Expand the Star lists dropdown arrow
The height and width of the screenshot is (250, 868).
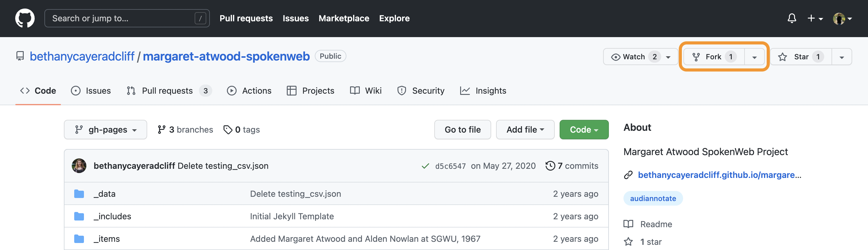(842, 57)
